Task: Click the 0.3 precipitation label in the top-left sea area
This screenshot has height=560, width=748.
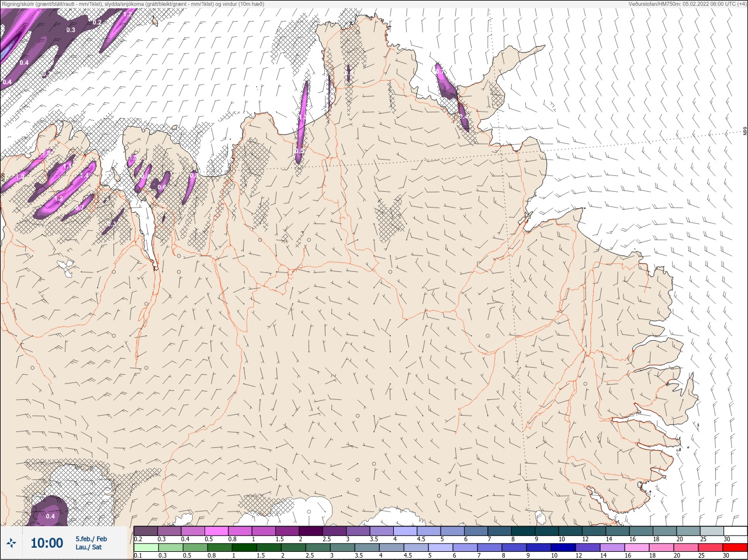Action: 71,30
